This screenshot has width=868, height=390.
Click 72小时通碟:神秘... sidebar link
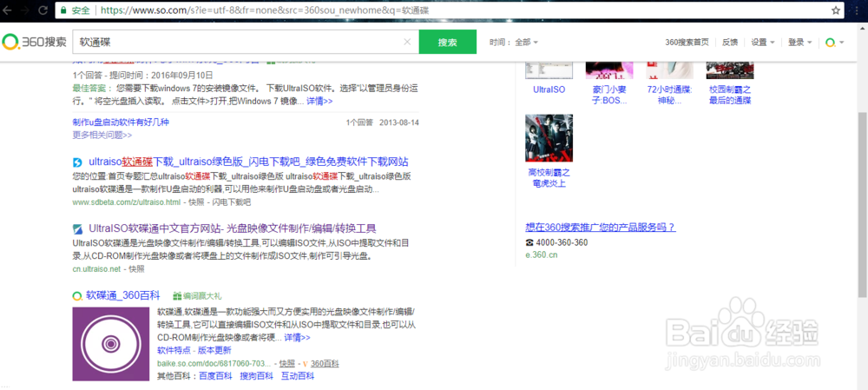coord(670,95)
